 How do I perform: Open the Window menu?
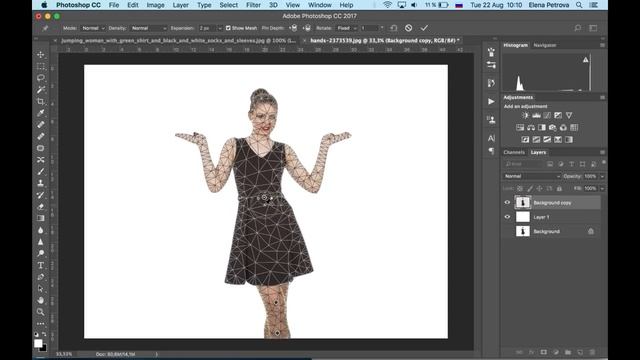click(x=320, y=5)
